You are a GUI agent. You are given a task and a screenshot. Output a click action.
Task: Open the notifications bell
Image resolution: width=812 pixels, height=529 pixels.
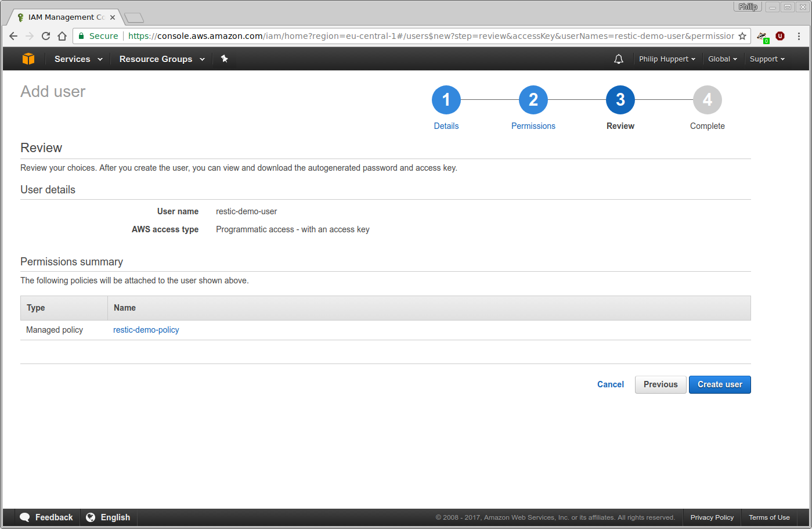[x=618, y=59]
